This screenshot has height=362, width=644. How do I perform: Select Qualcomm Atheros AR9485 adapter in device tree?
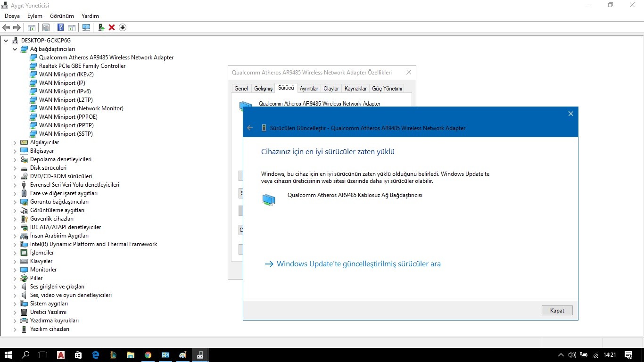[x=106, y=58]
